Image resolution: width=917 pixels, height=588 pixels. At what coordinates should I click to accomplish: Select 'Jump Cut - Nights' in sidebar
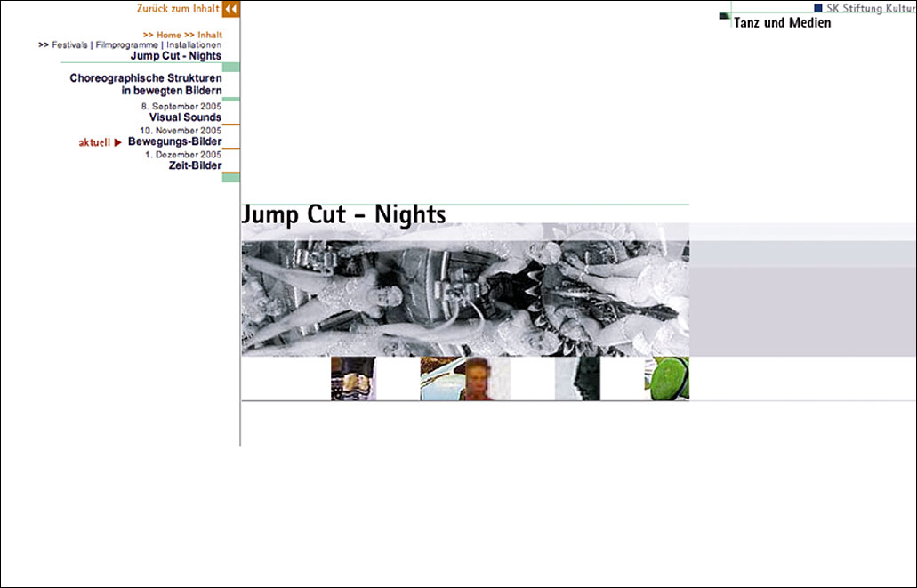coord(176,56)
